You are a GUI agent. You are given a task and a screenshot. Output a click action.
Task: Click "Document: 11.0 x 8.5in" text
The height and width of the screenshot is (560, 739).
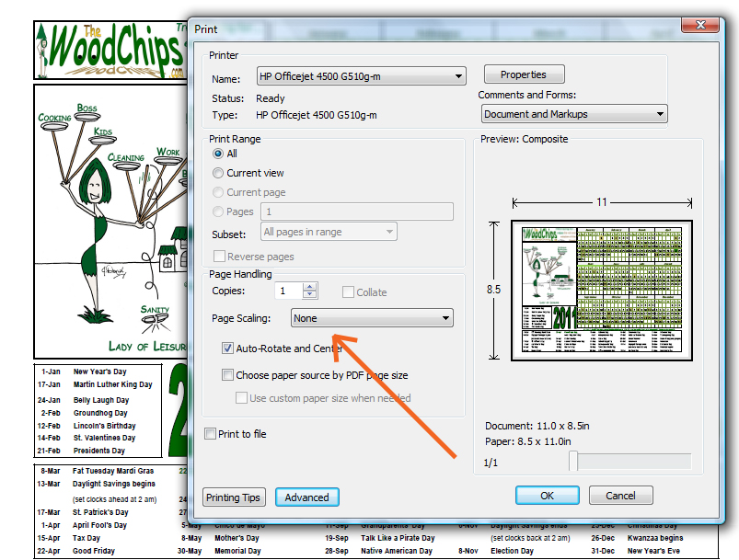(x=537, y=426)
